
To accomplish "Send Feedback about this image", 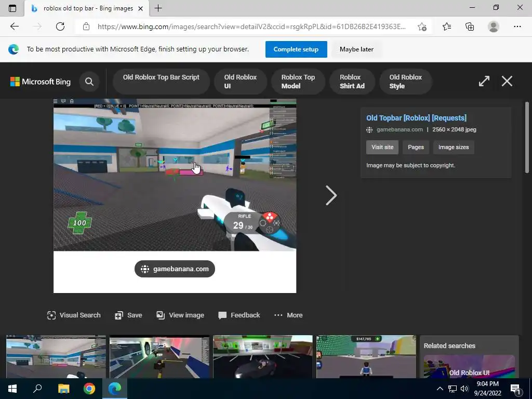I will coord(239,315).
